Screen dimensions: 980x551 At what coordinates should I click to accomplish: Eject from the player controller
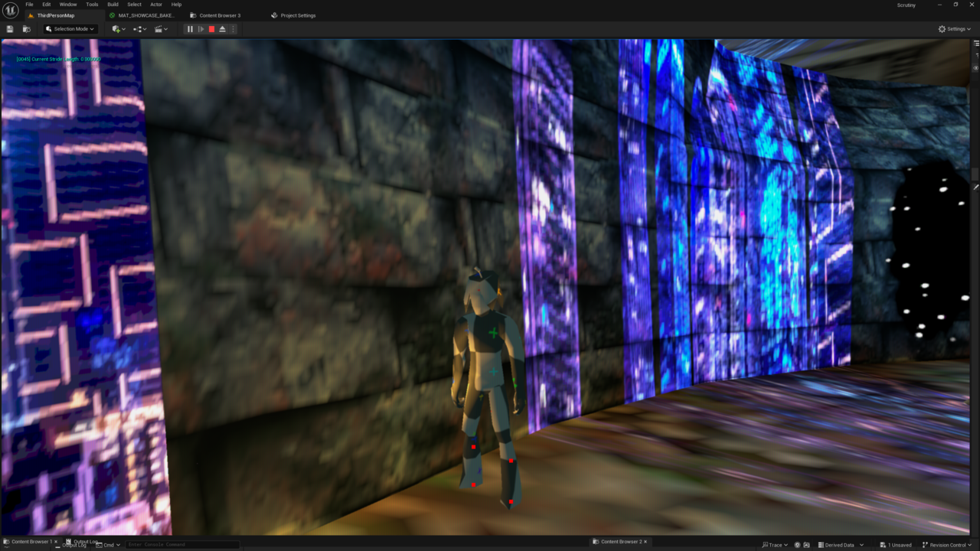click(223, 29)
